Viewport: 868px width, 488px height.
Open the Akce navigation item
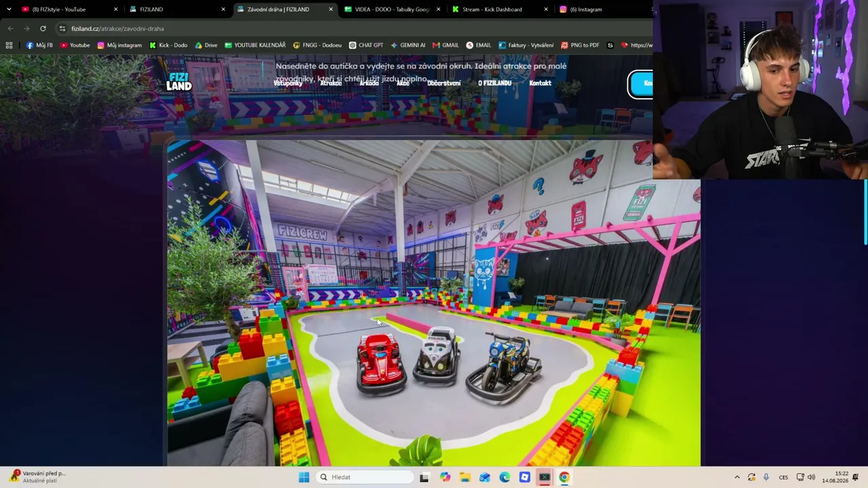point(403,83)
